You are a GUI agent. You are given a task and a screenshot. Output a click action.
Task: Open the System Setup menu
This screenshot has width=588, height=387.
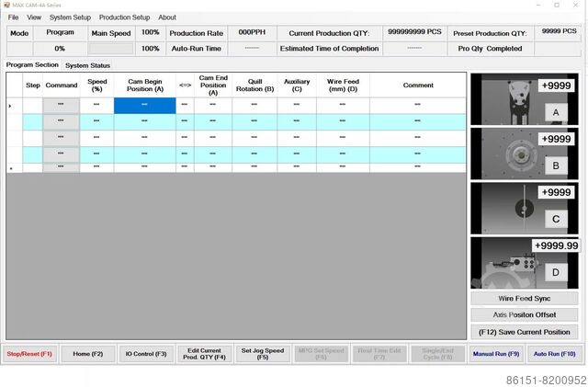70,17
